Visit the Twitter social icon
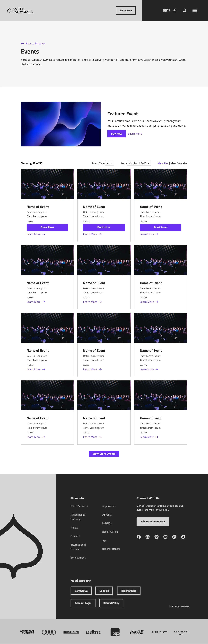 click(156, 537)
